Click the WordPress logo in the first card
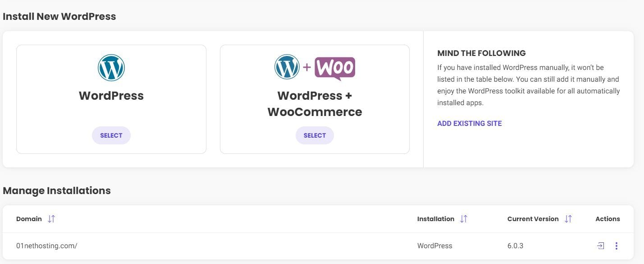Viewport: 644px width, 264px height. (111, 68)
